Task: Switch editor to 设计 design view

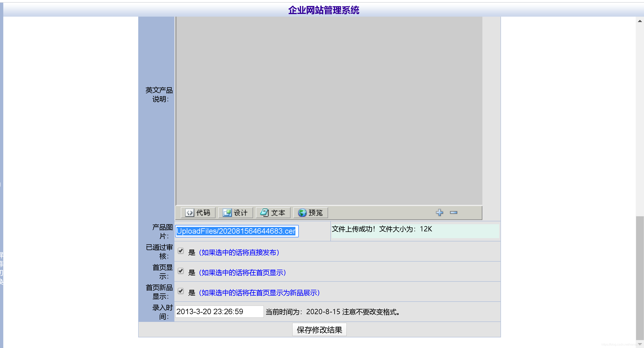Action: coord(235,213)
